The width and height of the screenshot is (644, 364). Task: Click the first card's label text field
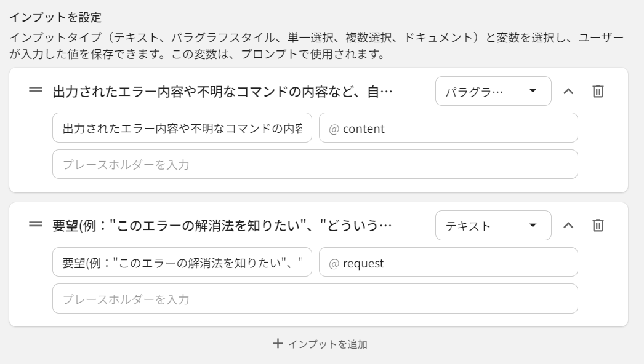tap(182, 128)
